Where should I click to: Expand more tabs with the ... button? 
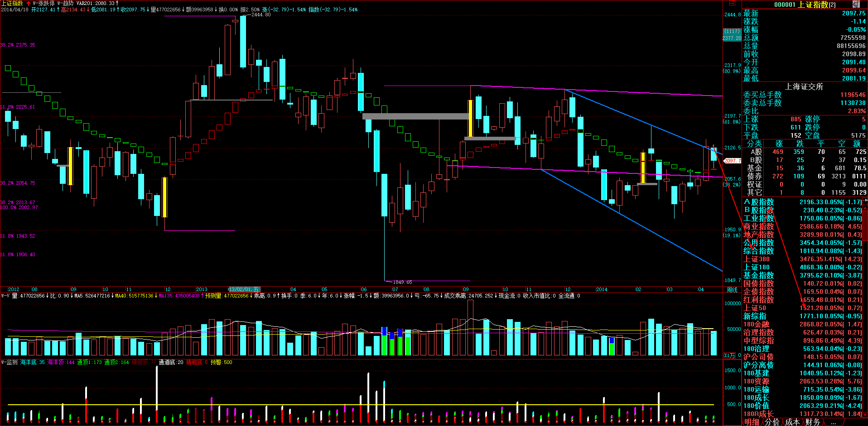click(834, 422)
